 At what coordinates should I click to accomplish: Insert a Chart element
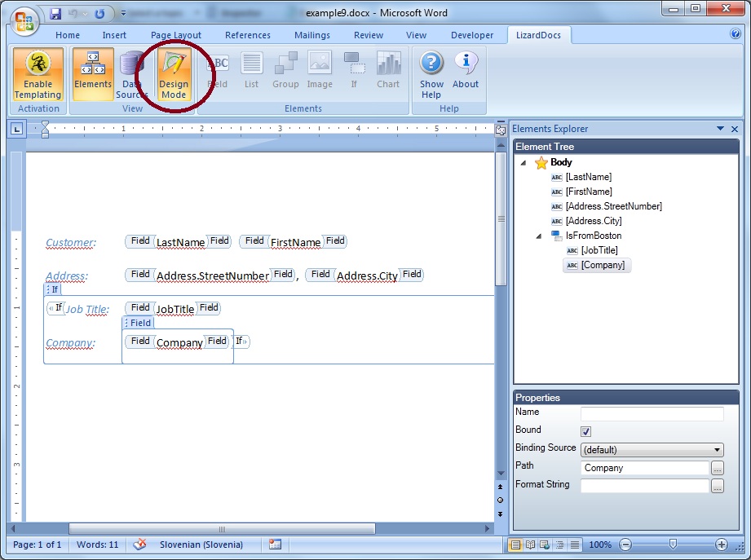click(388, 70)
